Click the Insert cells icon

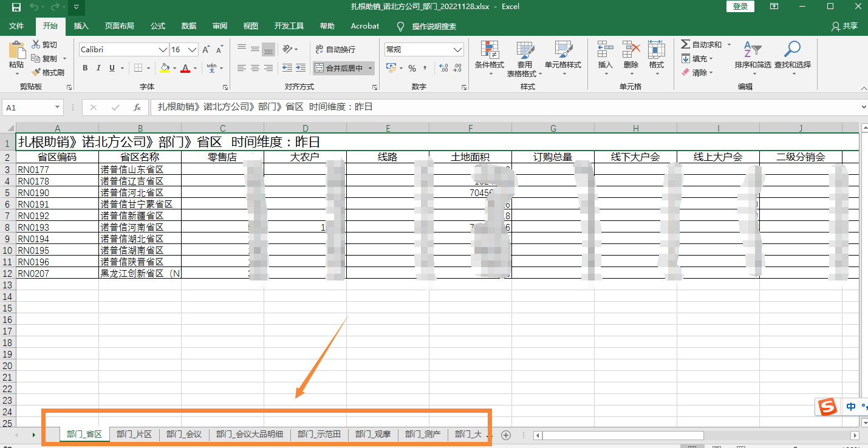click(x=605, y=50)
